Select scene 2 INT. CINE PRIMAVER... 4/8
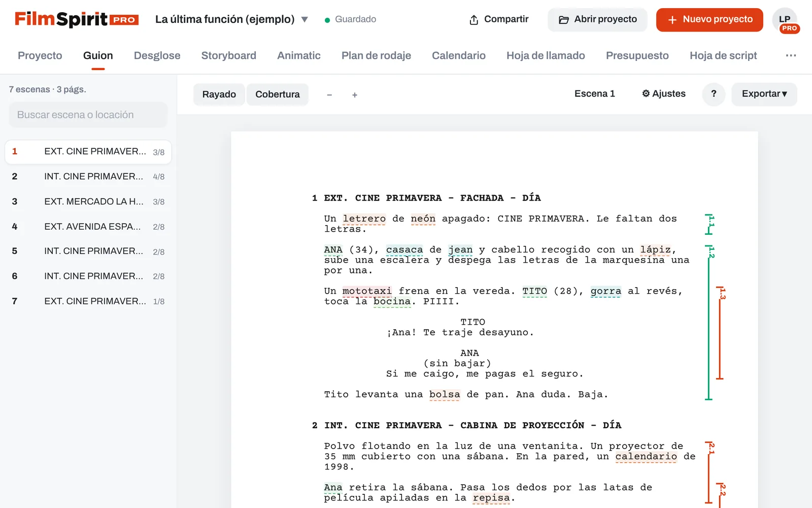812x508 pixels. [88, 177]
